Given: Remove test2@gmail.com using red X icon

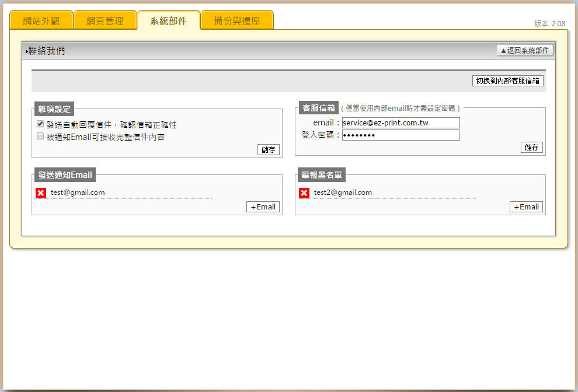Looking at the screenshot, I should 304,193.
